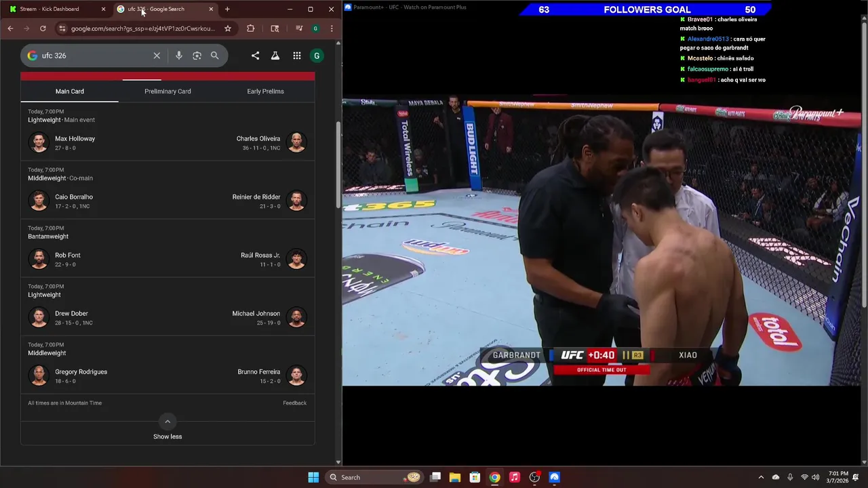The width and height of the screenshot is (868, 488).
Task: Show hidden system tray icons
Action: pos(761,477)
